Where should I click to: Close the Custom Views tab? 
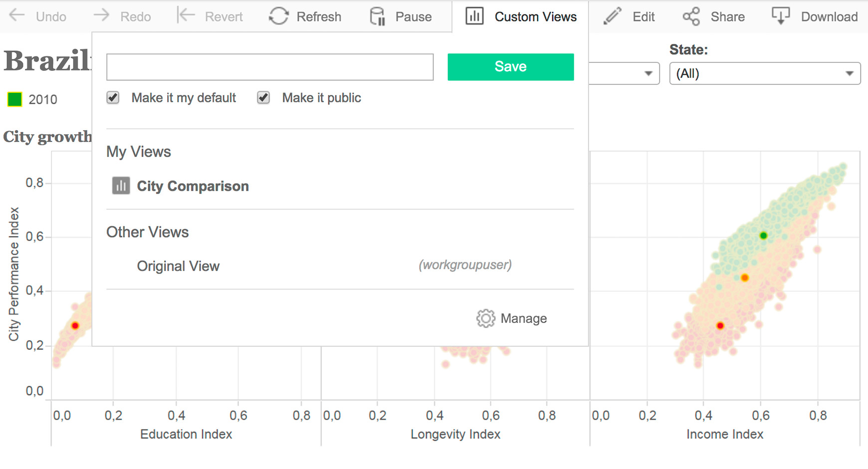[x=520, y=16]
